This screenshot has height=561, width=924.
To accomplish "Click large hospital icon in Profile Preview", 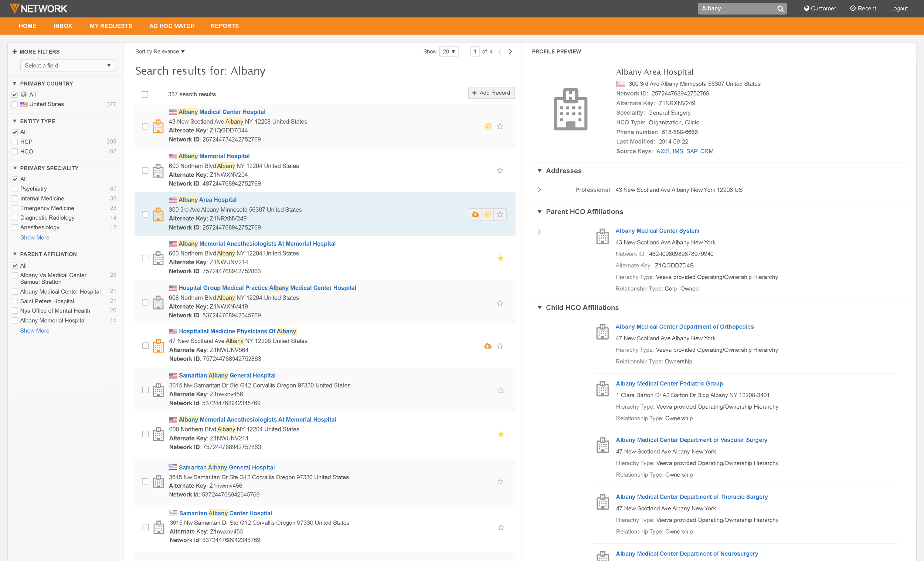I will (570, 109).
